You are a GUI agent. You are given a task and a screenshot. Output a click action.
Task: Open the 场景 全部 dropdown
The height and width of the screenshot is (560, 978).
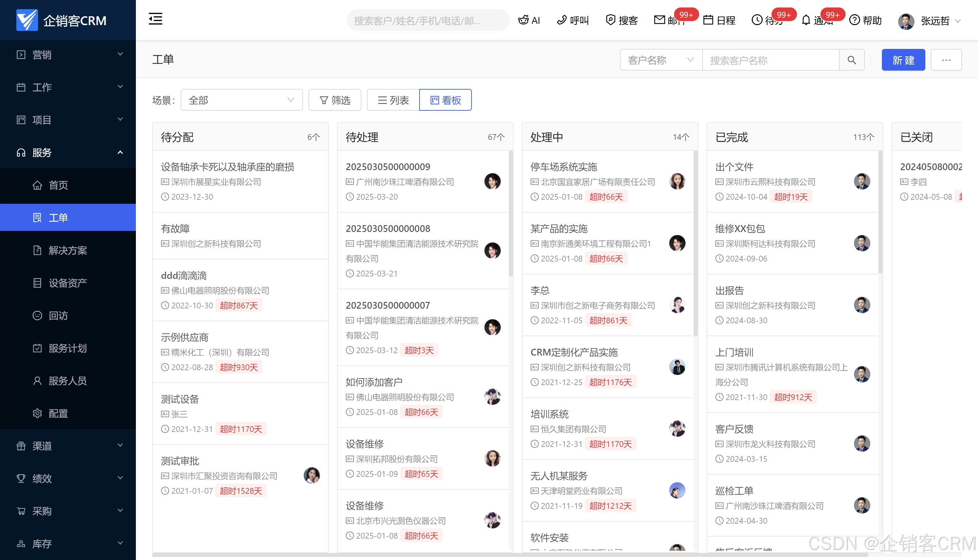[241, 101]
